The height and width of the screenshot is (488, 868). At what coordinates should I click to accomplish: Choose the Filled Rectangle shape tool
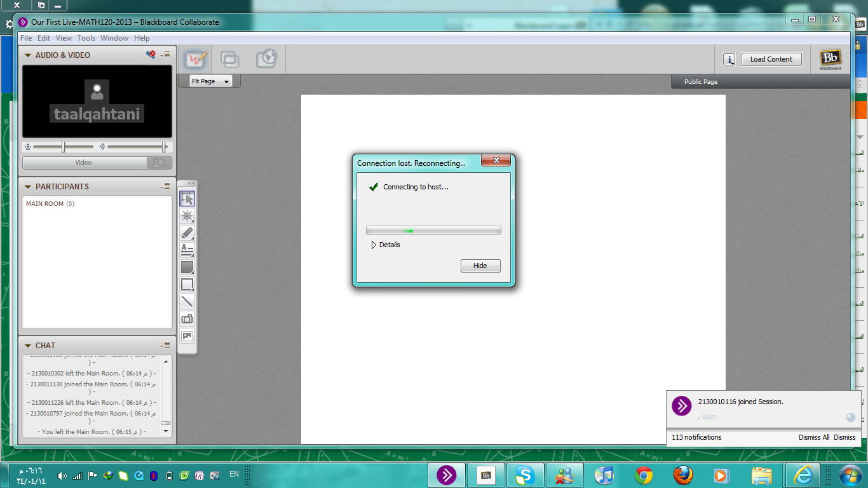click(x=187, y=268)
